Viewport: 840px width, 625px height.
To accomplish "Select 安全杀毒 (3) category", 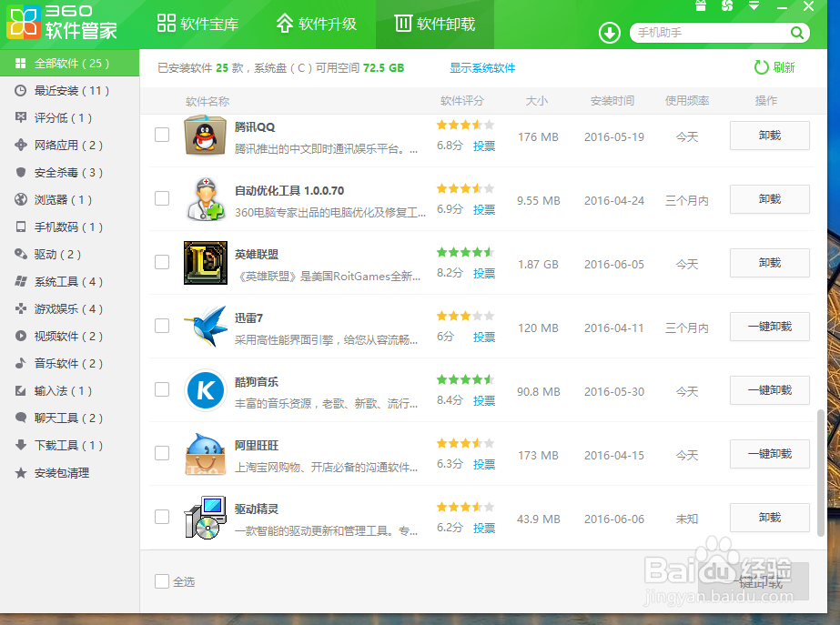I will pos(70,173).
